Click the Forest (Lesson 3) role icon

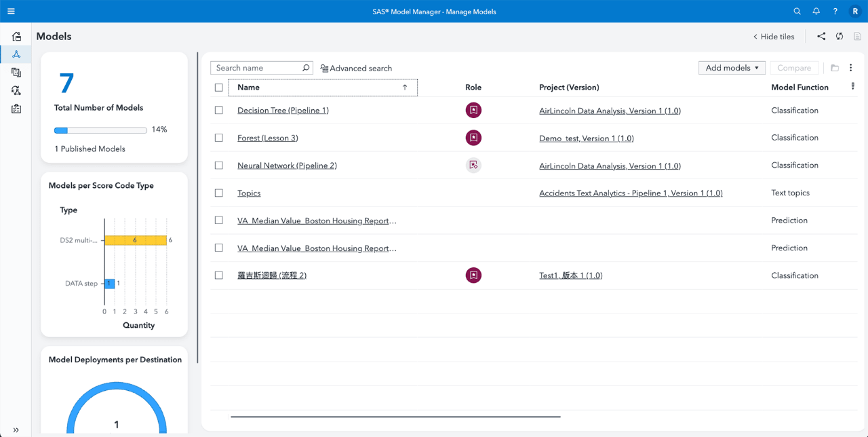pyautogui.click(x=473, y=138)
